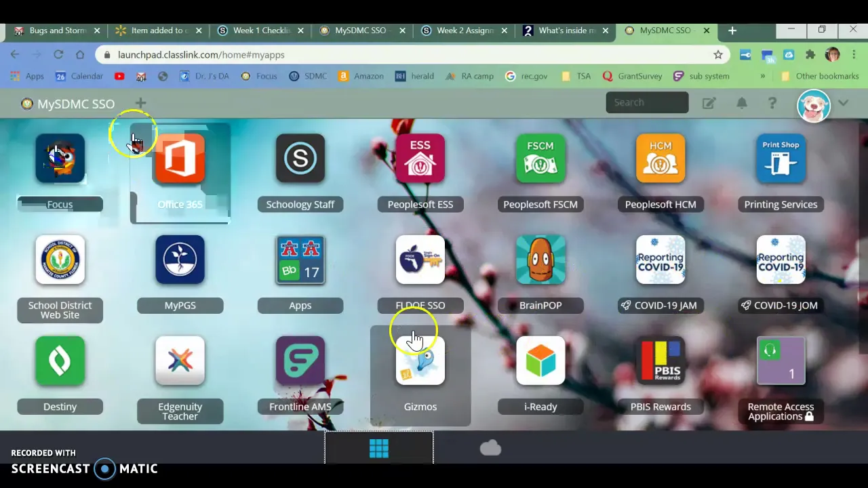Open Peoplesoft HCM app icon
The image size is (868, 488).
660,159
